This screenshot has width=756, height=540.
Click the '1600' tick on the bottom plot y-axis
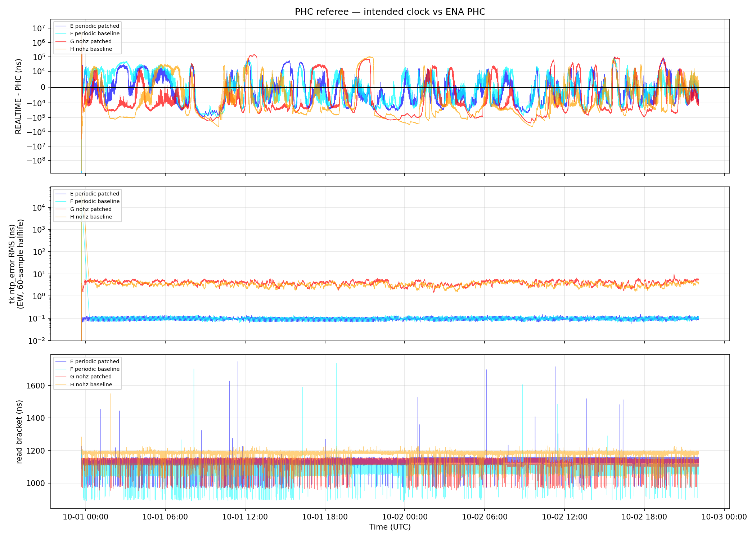coord(36,386)
